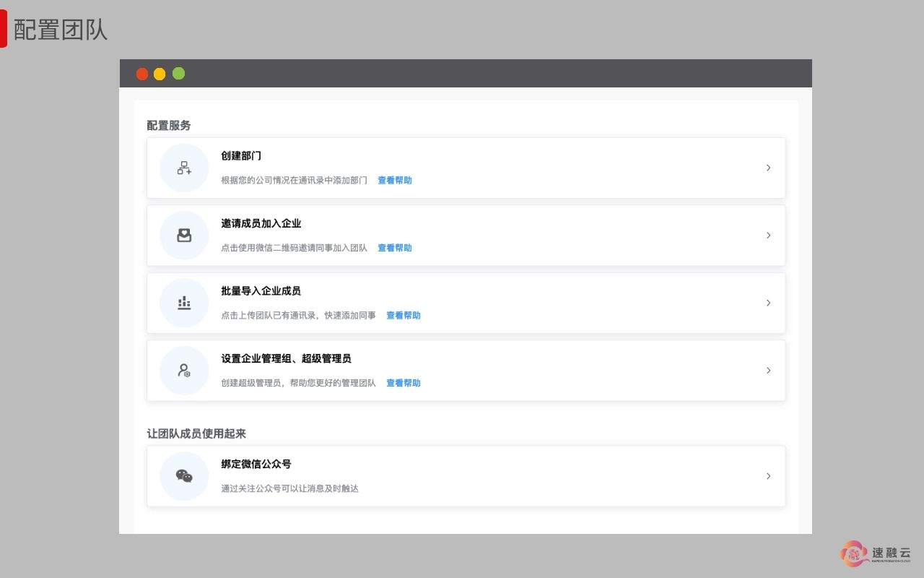Image resolution: width=924 pixels, height=578 pixels.
Task: Click the green maximize window dot
Action: [178, 74]
